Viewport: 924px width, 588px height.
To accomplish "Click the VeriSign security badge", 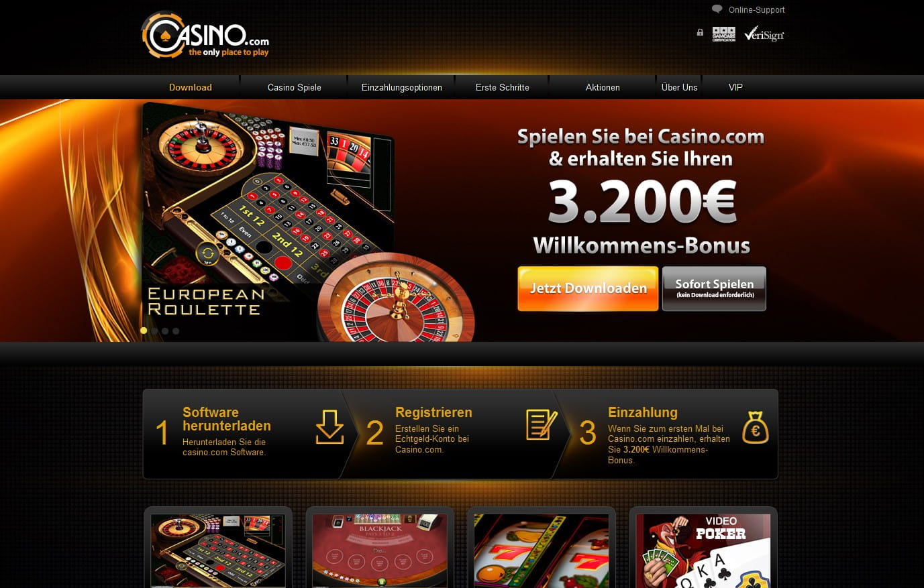I will pyautogui.click(x=764, y=34).
